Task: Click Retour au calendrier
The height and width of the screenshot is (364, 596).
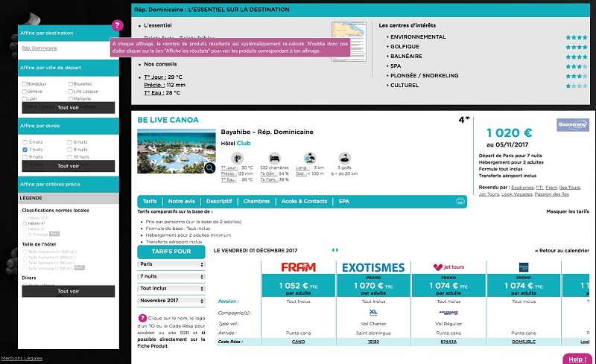Action: pyautogui.click(x=562, y=250)
